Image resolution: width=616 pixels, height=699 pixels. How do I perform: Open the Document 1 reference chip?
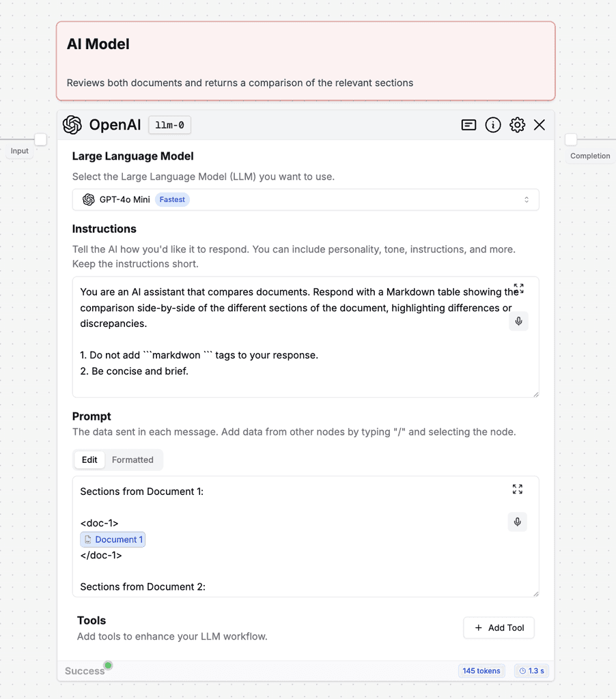(113, 539)
